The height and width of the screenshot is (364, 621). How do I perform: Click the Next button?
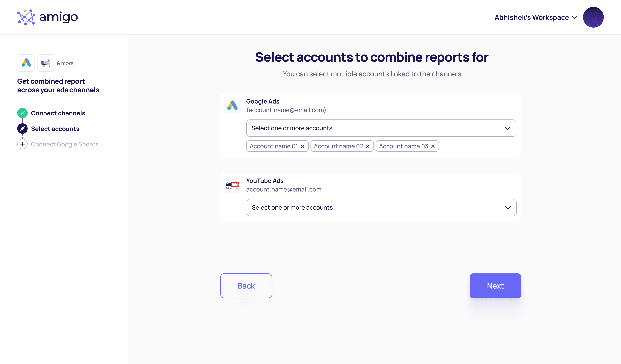495,286
